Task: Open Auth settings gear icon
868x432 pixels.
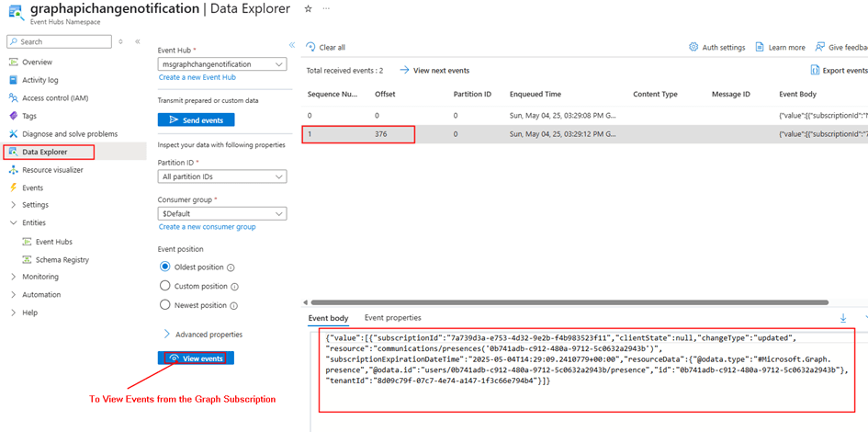Action: tap(694, 47)
